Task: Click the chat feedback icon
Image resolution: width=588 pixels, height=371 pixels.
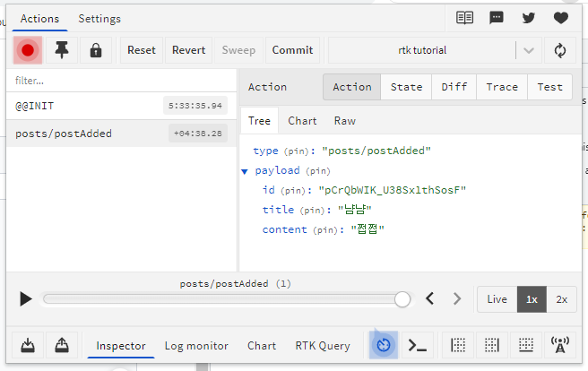Action: 496,18
